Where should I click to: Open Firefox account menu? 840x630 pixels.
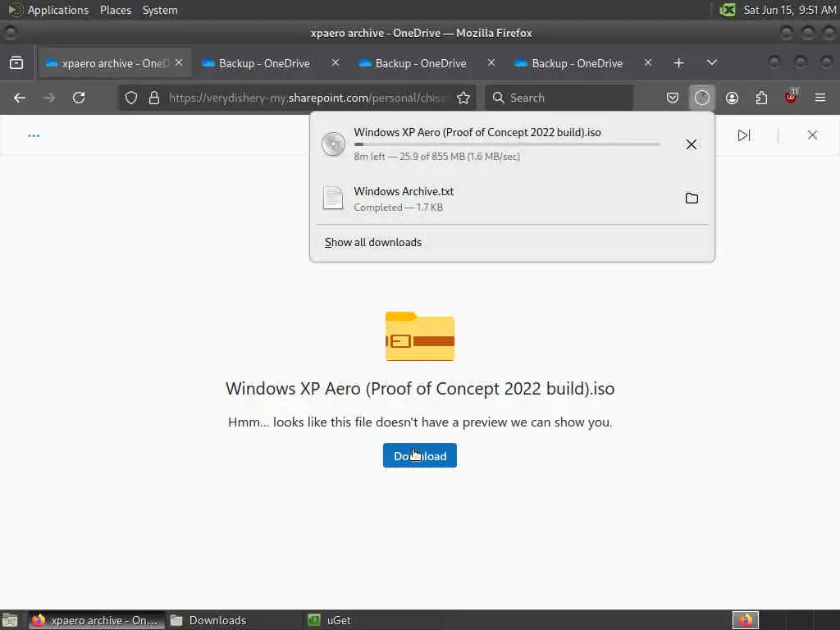(x=732, y=98)
